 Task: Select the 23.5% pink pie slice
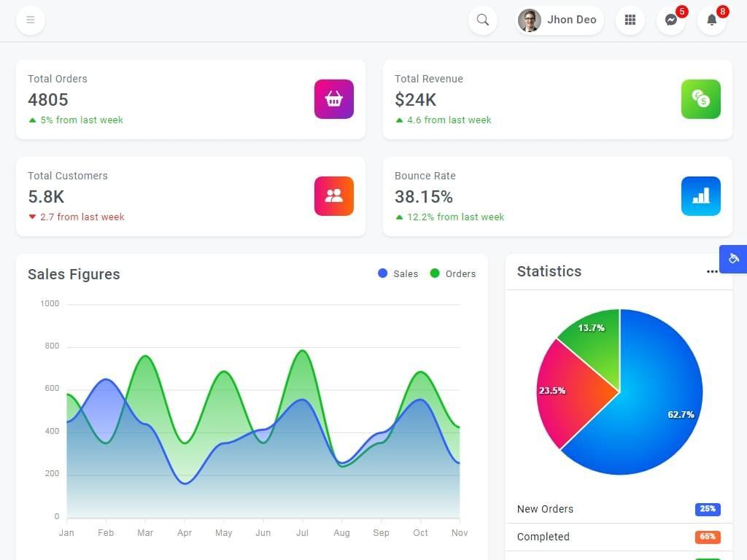[x=569, y=391]
